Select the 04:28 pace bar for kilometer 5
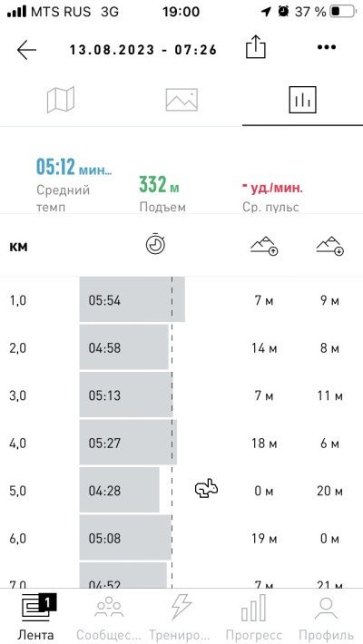Viewport: 363px width, 644px height. pos(119,490)
